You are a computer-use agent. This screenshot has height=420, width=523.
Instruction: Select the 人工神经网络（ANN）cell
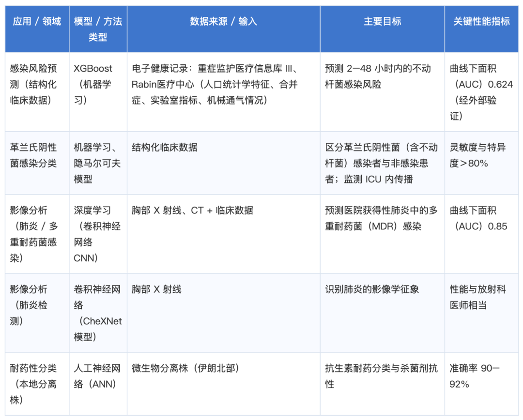pyautogui.click(x=98, y=384)
